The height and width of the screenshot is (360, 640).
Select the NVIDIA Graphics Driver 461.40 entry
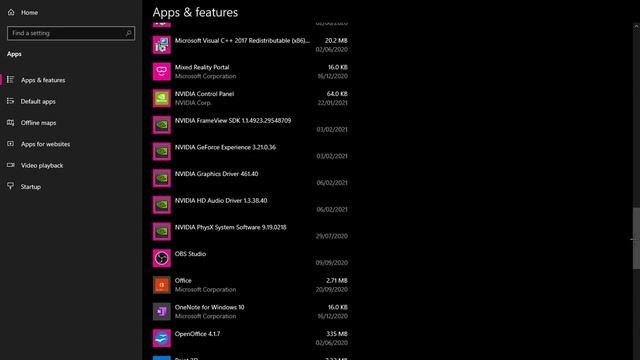coord(250,178)
